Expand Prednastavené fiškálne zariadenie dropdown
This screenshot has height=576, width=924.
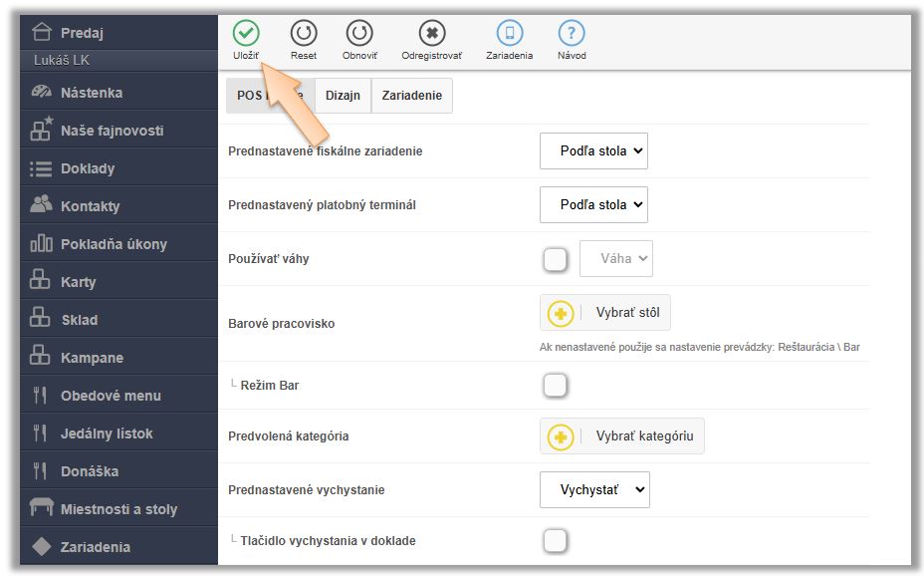coord(593,151)
